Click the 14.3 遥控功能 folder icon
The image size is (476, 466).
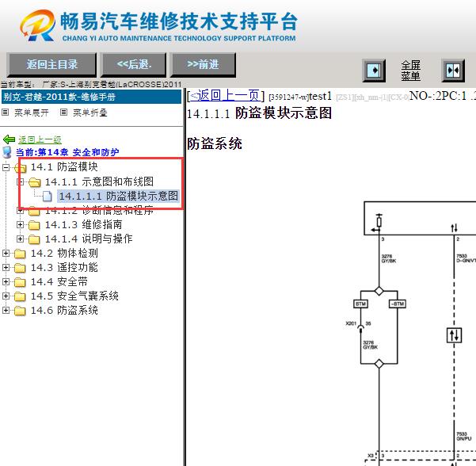(20, 268)
